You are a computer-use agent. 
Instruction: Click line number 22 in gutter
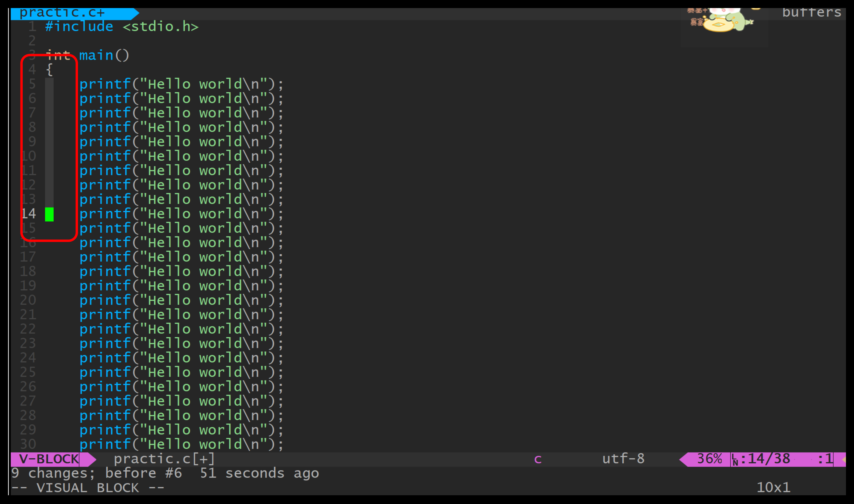coord(28,329)
